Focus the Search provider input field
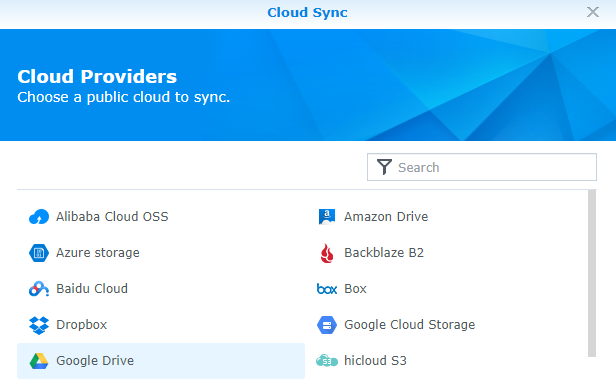 tap(482, 167)
